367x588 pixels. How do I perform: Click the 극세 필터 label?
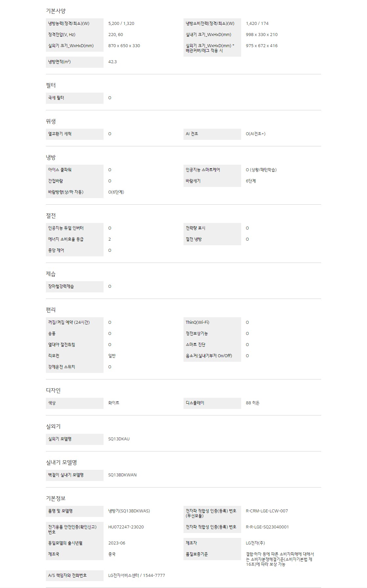click(56, 98)
